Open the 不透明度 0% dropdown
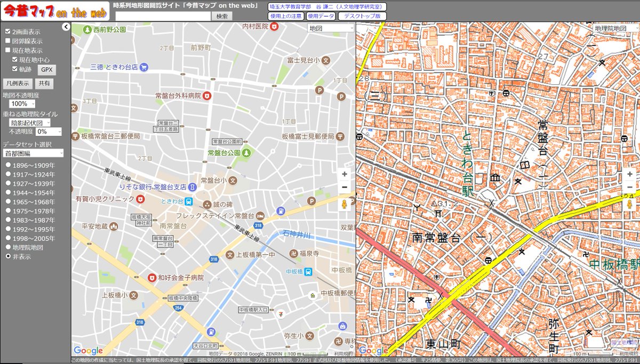Viewport: 640px width, 364px height. pos(49,132)
